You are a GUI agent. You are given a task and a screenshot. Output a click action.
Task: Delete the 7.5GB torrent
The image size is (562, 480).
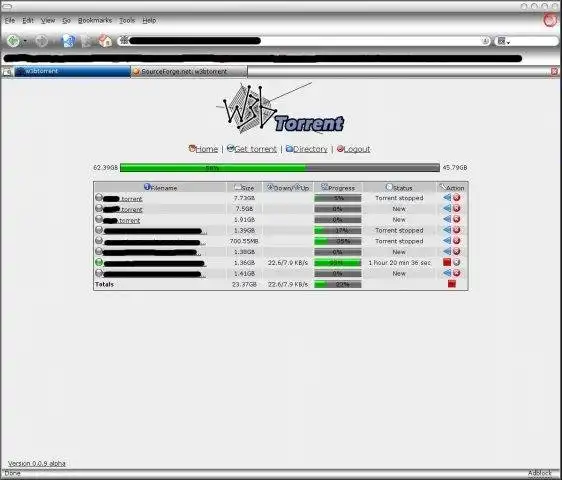tap(457, 208)
